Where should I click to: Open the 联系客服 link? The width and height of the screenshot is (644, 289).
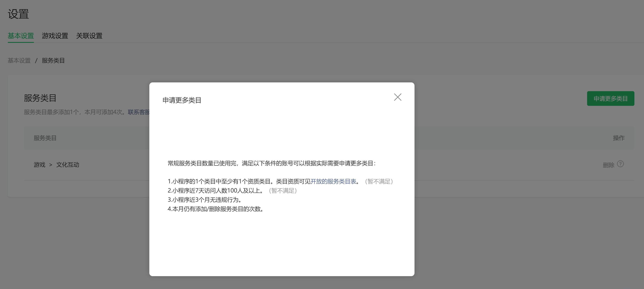click(x=139, y=112)
